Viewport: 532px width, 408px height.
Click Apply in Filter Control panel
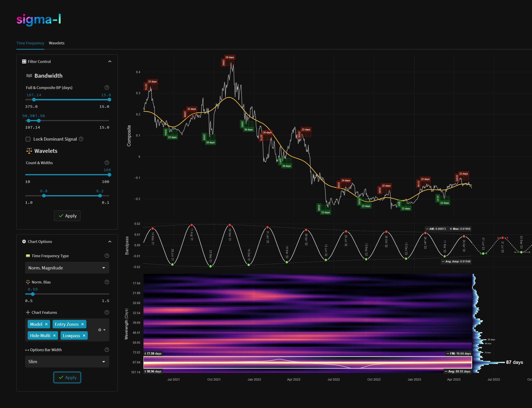point(67,216)
